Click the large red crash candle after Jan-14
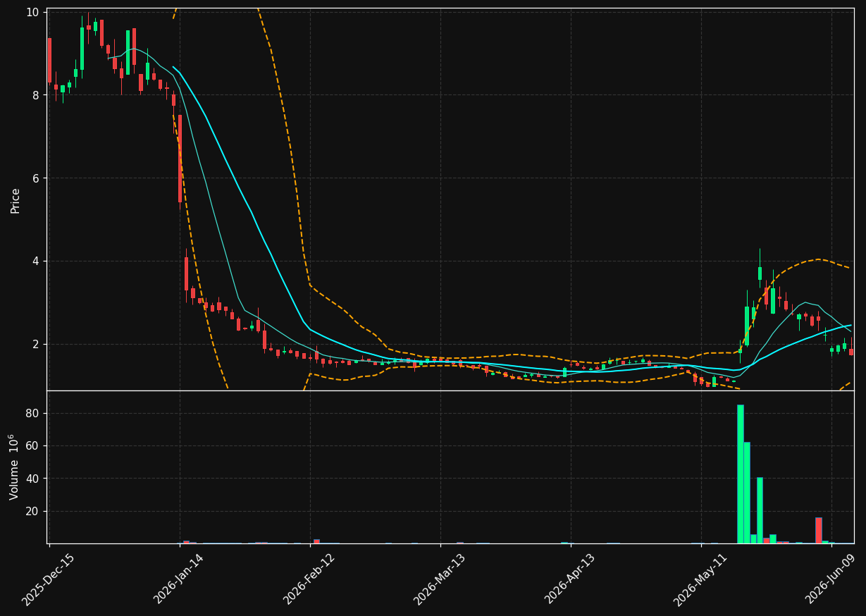 click(180, 159)
